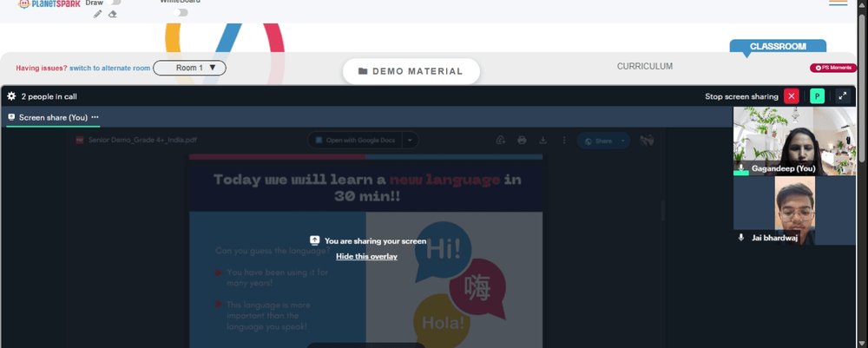Click screen share icon in tab label
Image resolution: width=868 pixels, height=348 pixels.
[x=11, y=117]
